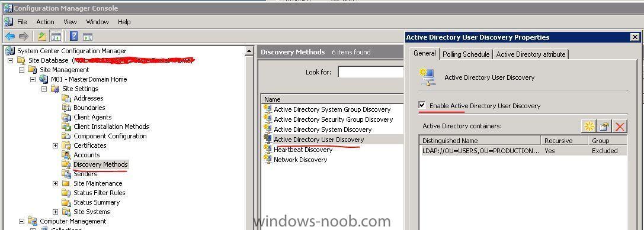
Task: Click the red X delete container icon
Action: click(620, 127)
